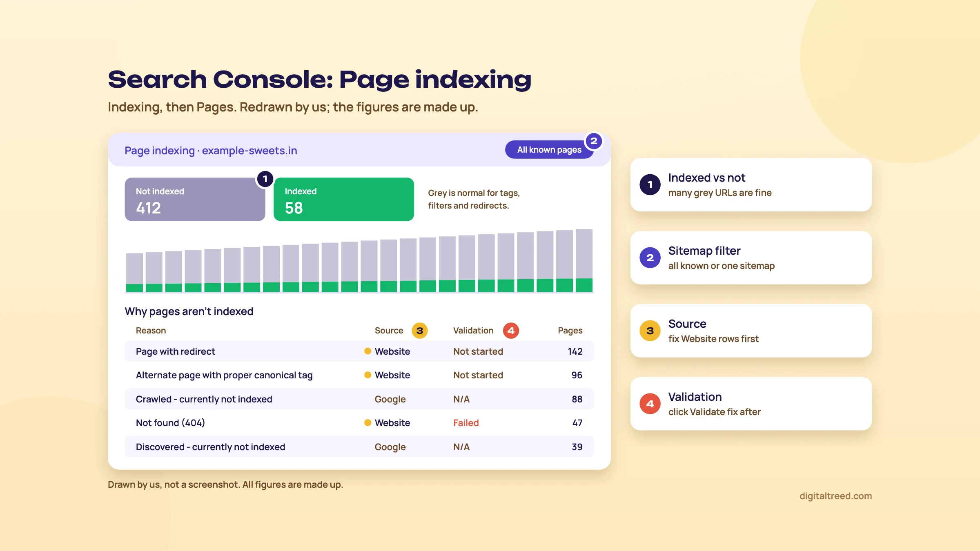
Task: Click the Sitemap filter legend card
Action: 751,258
